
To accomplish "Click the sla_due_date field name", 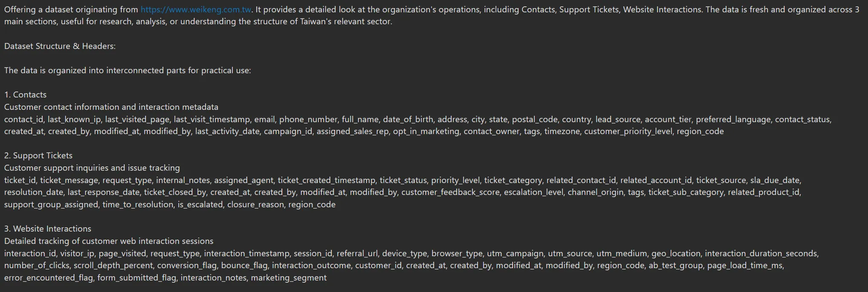I will coord(775,180).
